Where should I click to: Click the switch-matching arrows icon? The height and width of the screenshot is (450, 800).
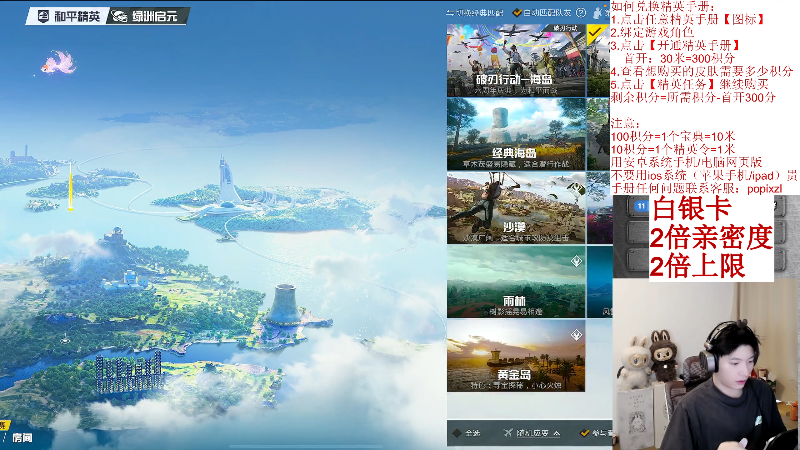[x=450, y=13]
